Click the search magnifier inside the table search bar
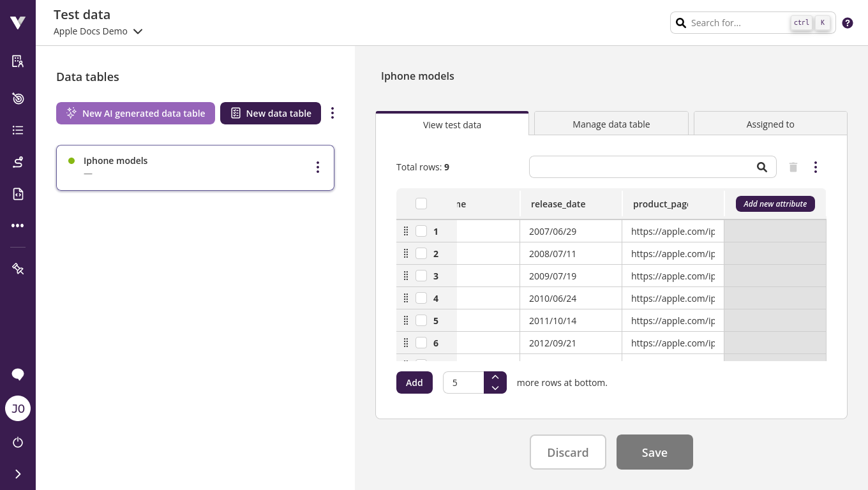Image resolution: width=868 pixels, height=490 pixels. click(x=762, y=167)
